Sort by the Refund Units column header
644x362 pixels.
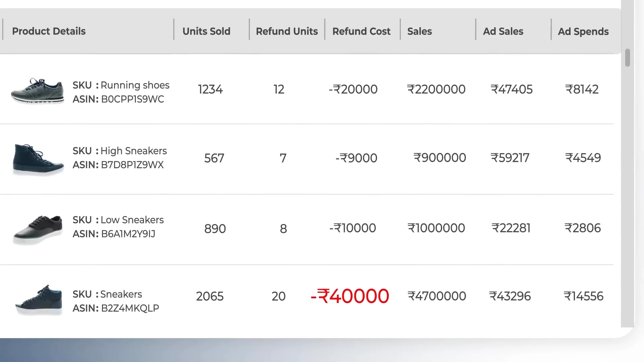click(x=287, y=31)
